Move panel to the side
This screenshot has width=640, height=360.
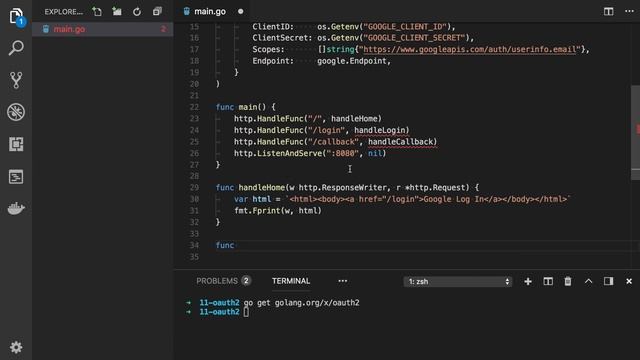tap(608, 281)
